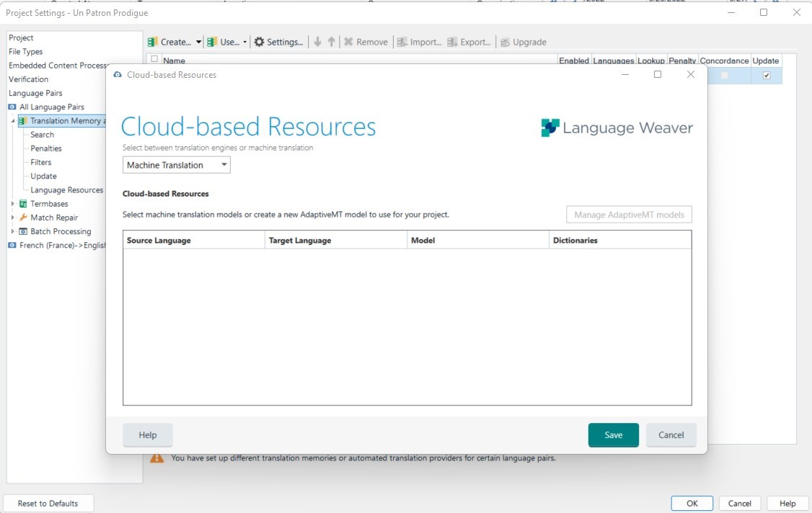Click the Termbases icon
812x513 pixels.
click(23, 204)
